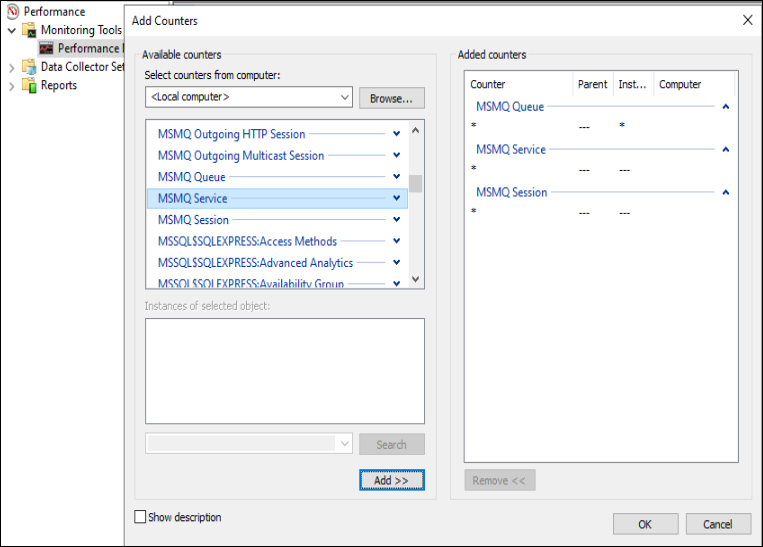Expand MSMQ Outgoing HTTP Session counters
The height and width of the screenshot is (547, 763).
397,134
